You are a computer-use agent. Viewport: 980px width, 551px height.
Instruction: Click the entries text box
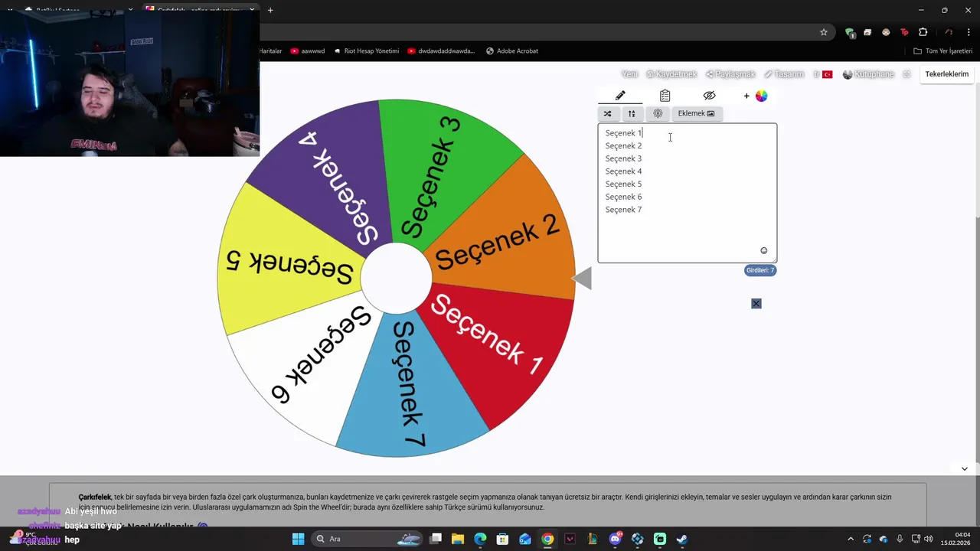687,193
